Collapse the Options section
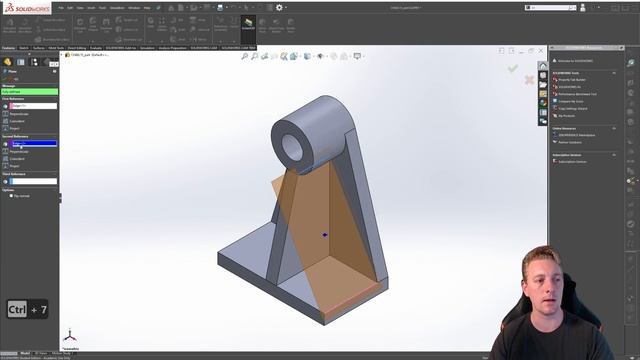Viewport: 640px width, 360px height. tap(55, 190)
